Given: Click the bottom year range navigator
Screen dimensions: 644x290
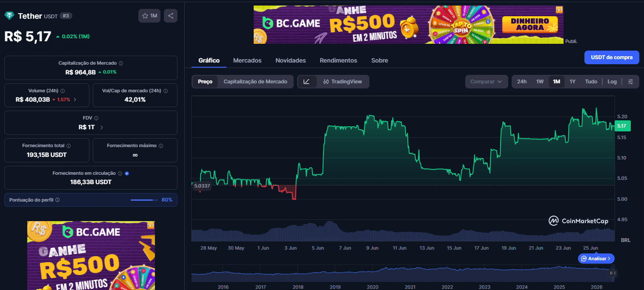Looking at the screenshot, I should pyautogui.click(x=403, y=273).
